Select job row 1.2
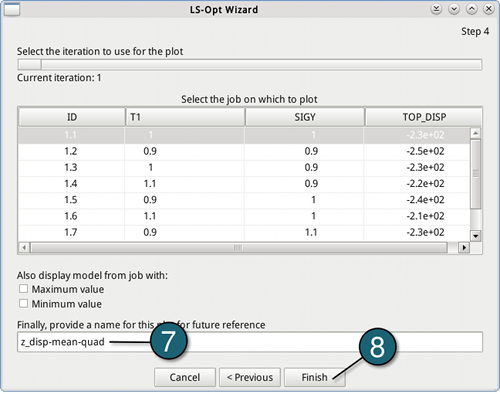 click(x=244, y=151)
